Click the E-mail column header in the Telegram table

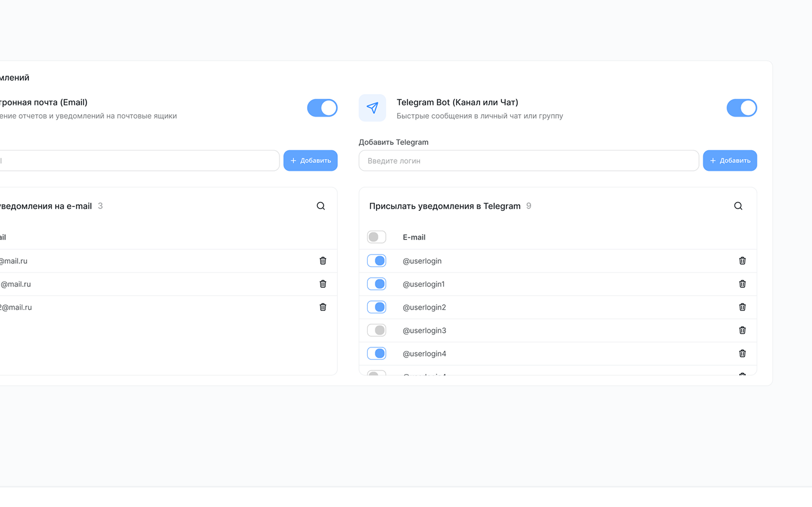coord(414,237)
